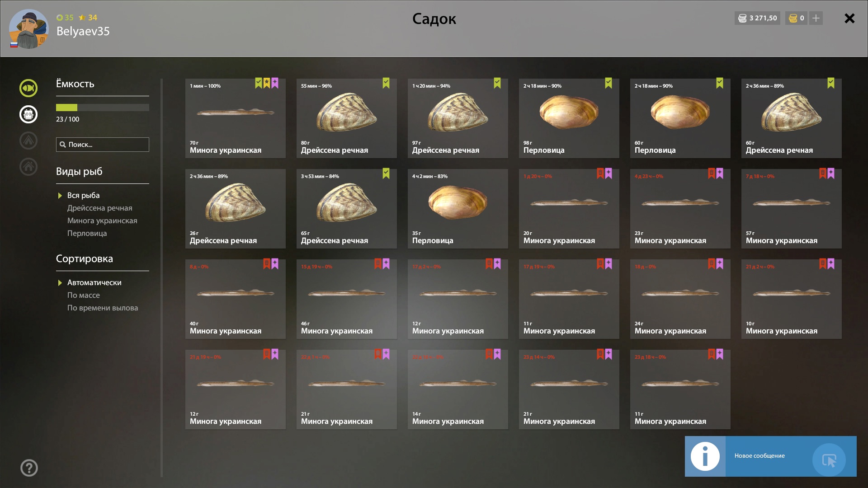Click the grayed-out home sidebar icon
This screenshot has width=868, height=488.
coord(28,167)
